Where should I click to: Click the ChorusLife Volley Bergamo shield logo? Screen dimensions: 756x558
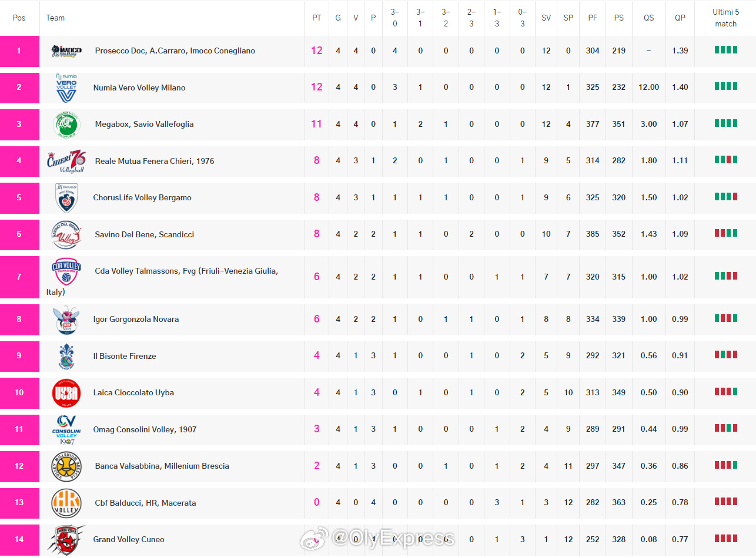tap(66, 197)
